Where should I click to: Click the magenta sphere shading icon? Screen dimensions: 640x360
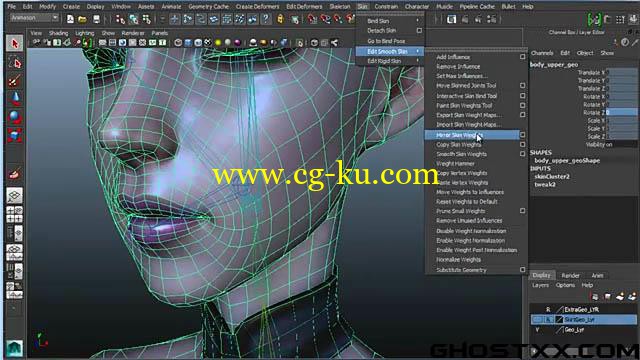click(x=237, y=42)
